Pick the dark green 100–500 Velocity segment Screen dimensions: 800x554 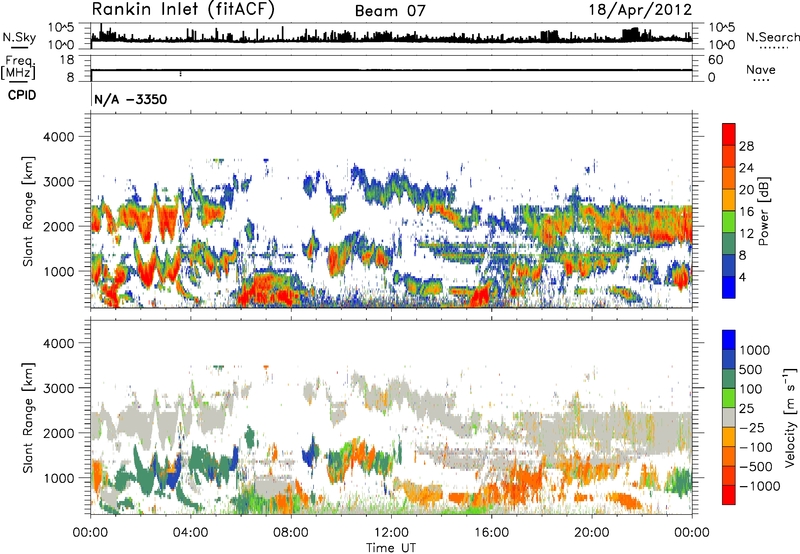point(729,379)
